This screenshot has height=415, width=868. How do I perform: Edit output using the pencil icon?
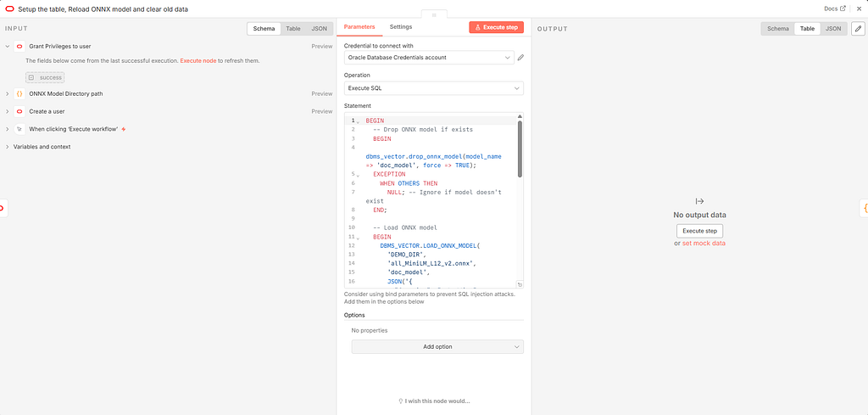point(858,28)
